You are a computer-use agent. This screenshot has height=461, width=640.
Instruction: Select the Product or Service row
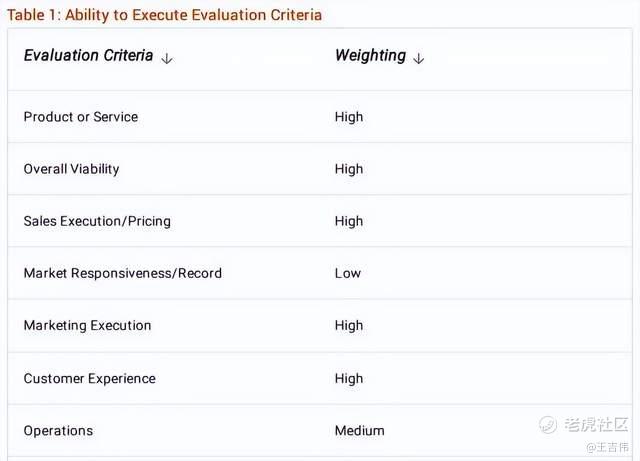click(81, 117)
